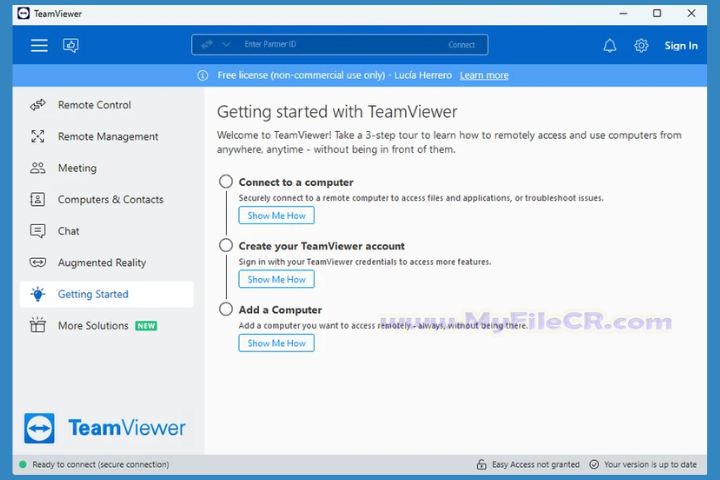Click the Create your TeamViewer account heading
This screenshot has width=720, height=480.
321,246
